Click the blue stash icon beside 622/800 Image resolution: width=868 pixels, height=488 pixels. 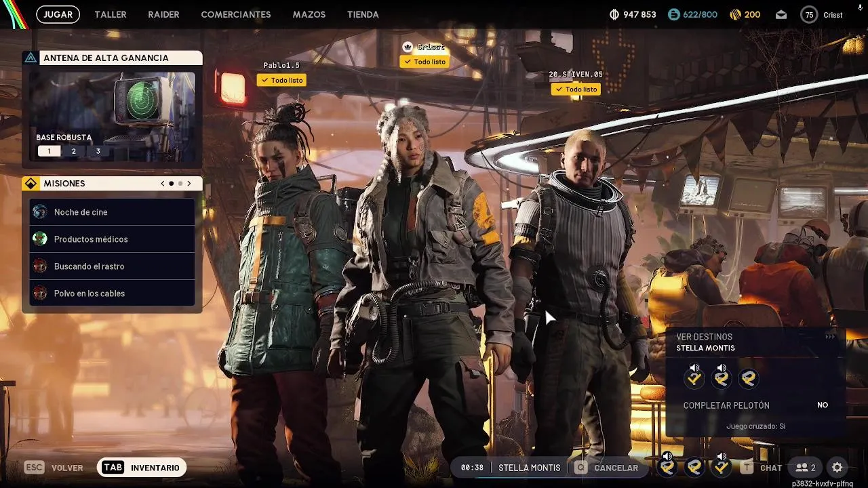673,14
